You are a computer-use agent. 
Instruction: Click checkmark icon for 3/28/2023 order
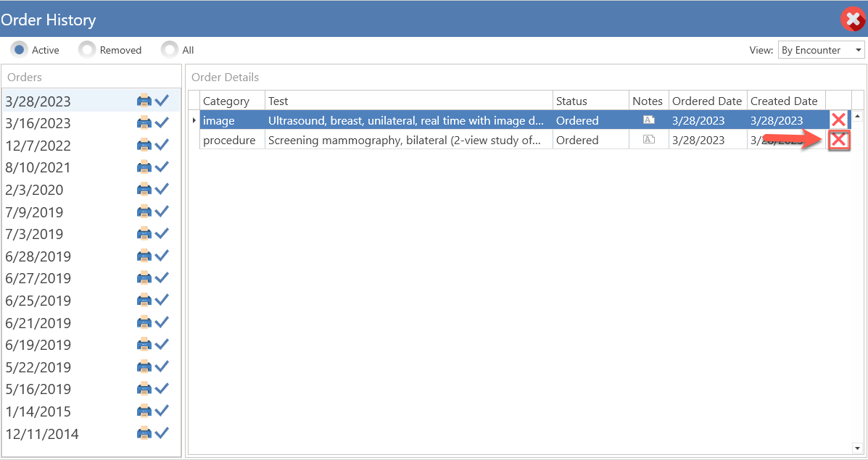click(x=162, y=101)
